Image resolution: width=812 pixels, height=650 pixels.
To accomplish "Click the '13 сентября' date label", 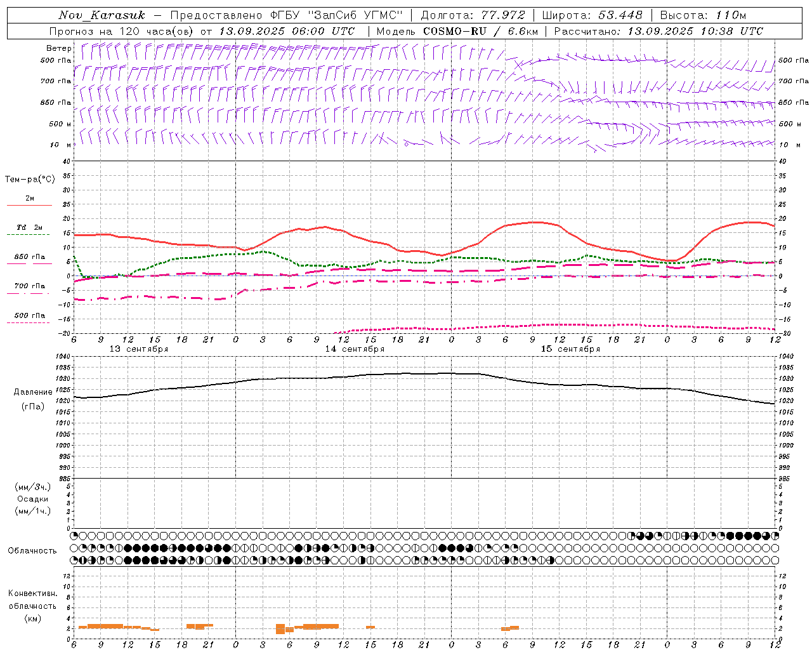I will pyautogui.click(x=139, y=349).
